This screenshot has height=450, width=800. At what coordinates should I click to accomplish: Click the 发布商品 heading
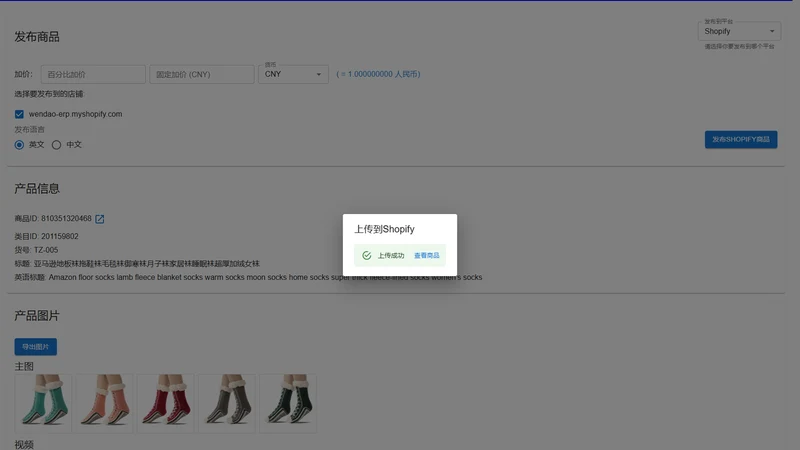37,37
